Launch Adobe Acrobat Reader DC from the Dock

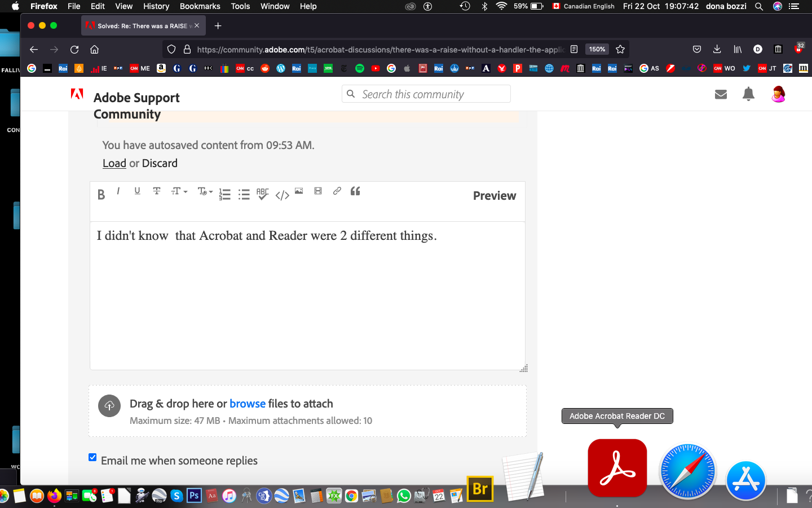617,468
